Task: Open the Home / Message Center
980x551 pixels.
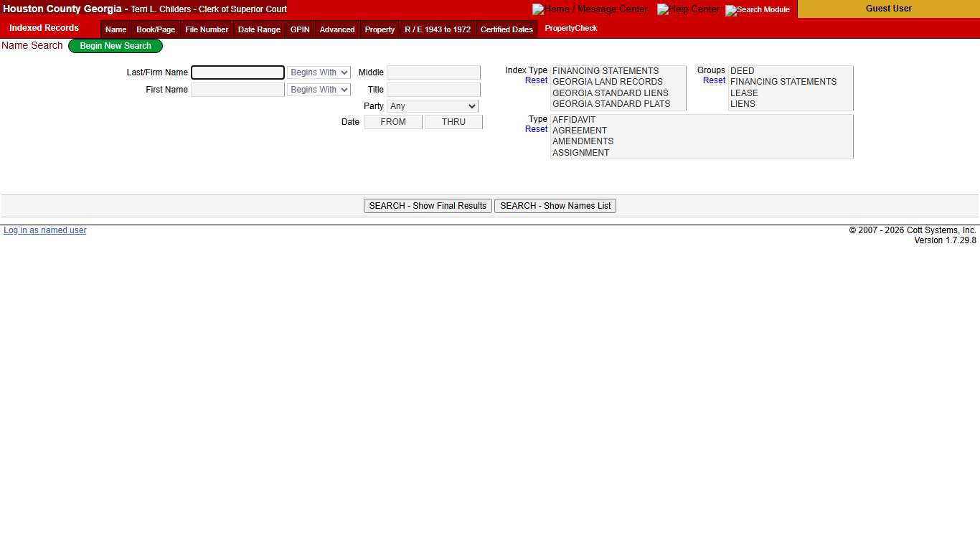Action: 590,9
